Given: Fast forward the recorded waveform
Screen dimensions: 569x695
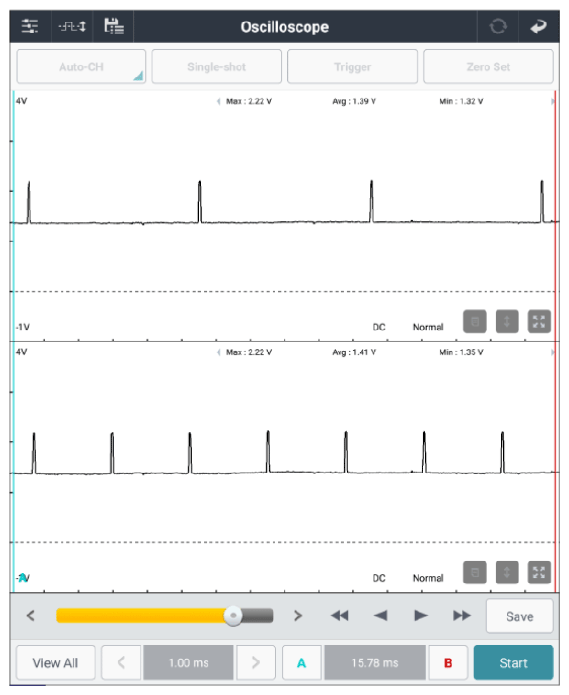Looking at the screenshot, I should pos(461,616).
